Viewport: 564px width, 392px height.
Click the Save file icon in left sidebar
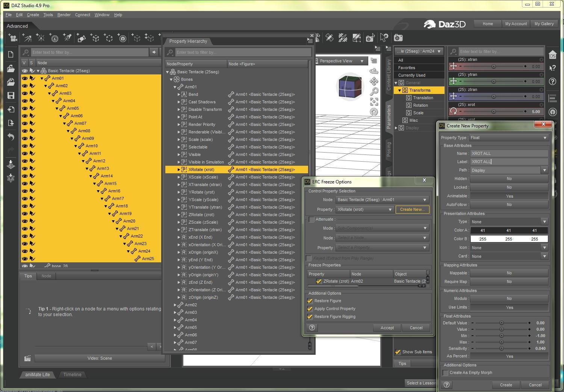(11, 95)
